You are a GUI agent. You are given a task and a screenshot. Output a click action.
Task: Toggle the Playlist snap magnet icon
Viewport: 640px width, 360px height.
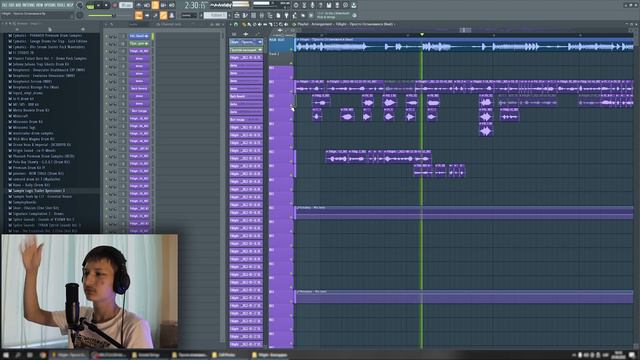tap(236, 24)
